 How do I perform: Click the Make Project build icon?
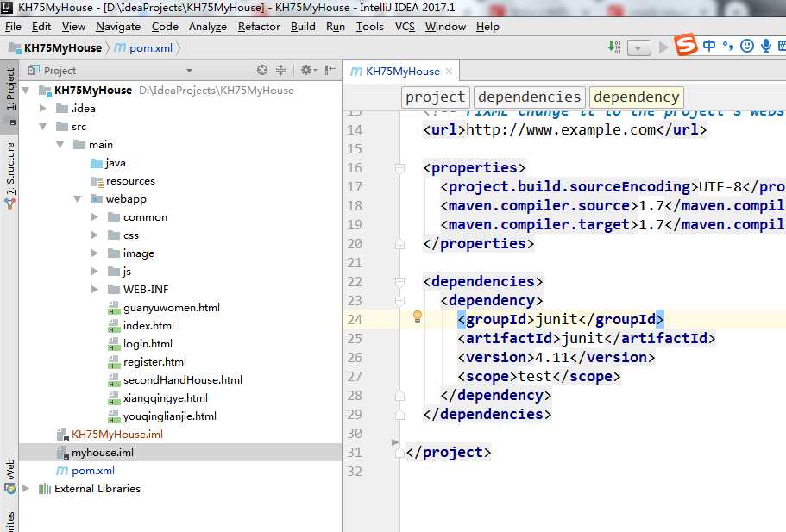tap(614, 47)
